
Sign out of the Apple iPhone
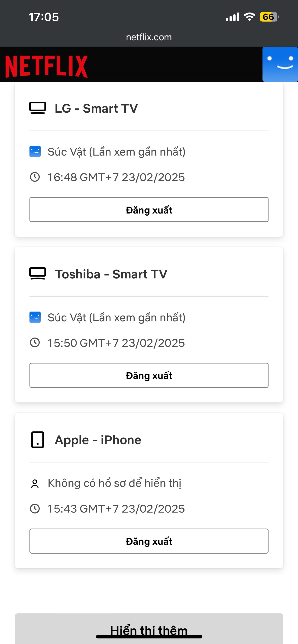(149, 541)
